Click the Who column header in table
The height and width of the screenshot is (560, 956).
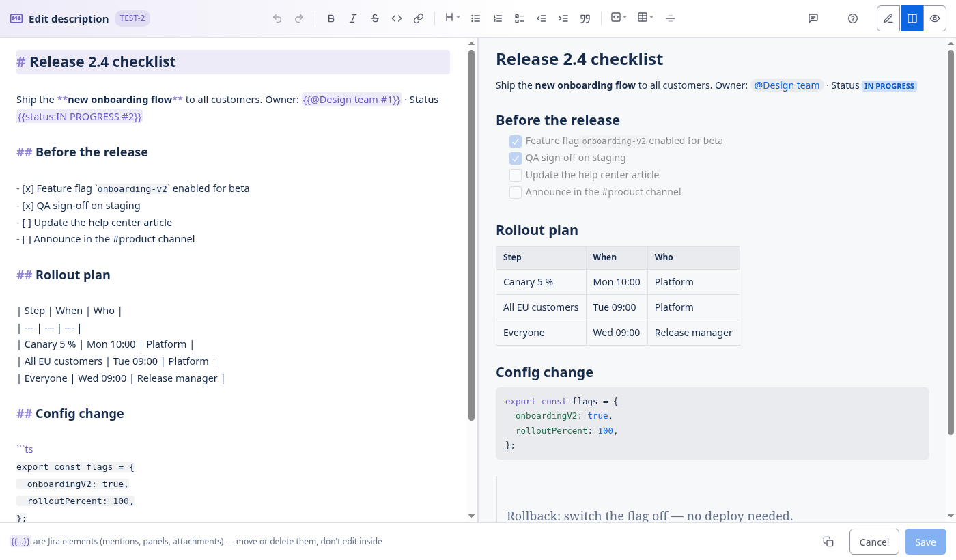tap(694, 257)
